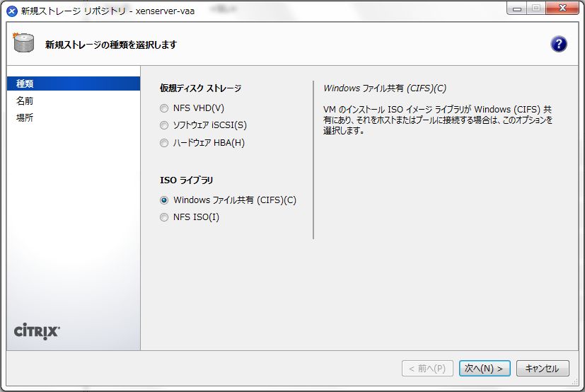
Task: Click the 新規ストレージの種類を選択します header text
Action: [x=111, y=45]
